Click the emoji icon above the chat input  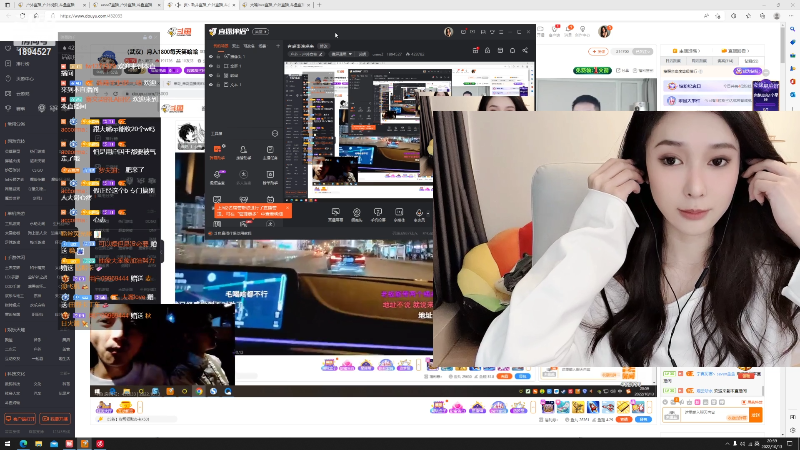[665, 402]
